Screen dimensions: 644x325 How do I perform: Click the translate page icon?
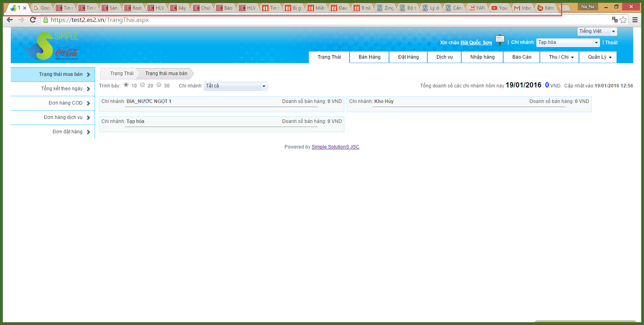point(614,20)
